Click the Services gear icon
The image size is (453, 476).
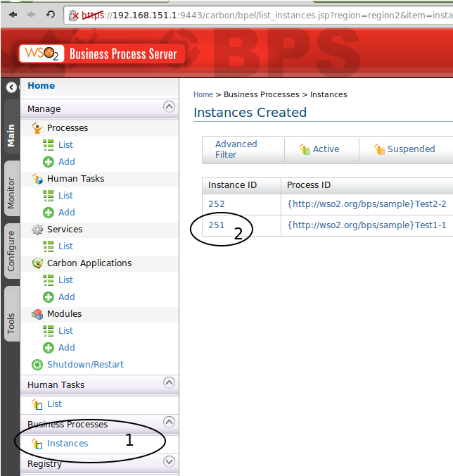[x=37, y=230]
